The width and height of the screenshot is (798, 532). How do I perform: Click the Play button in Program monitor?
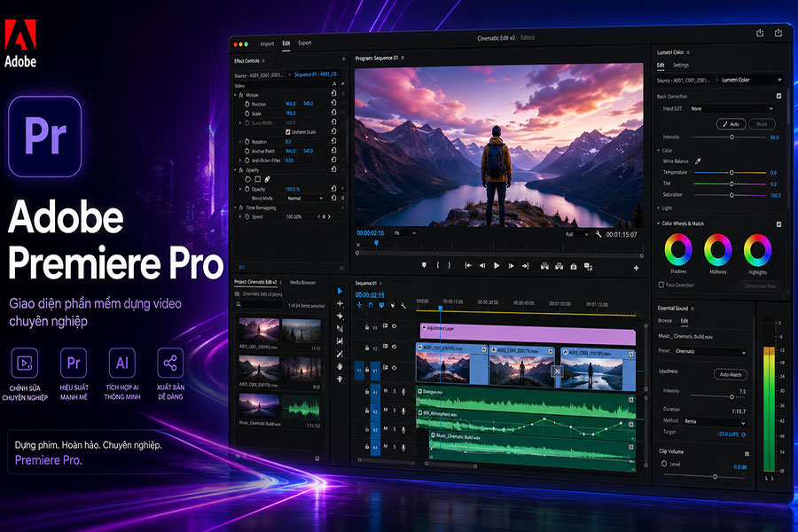(497, 266)
